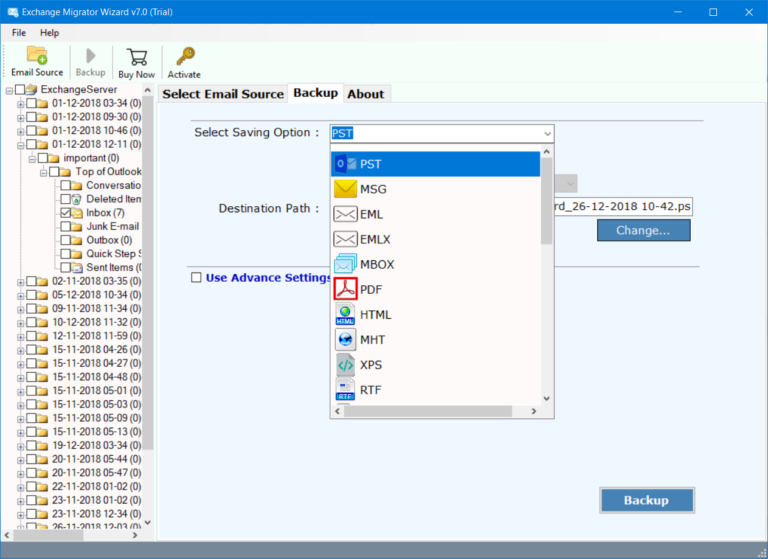Check the ExchangeServer root checkbox
768x559 pixels.
click(20, 89)
